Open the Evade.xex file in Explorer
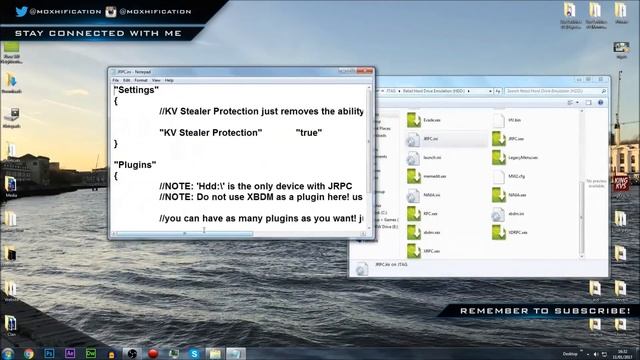This screenshot has height=360, width=640. coord(424,120)
